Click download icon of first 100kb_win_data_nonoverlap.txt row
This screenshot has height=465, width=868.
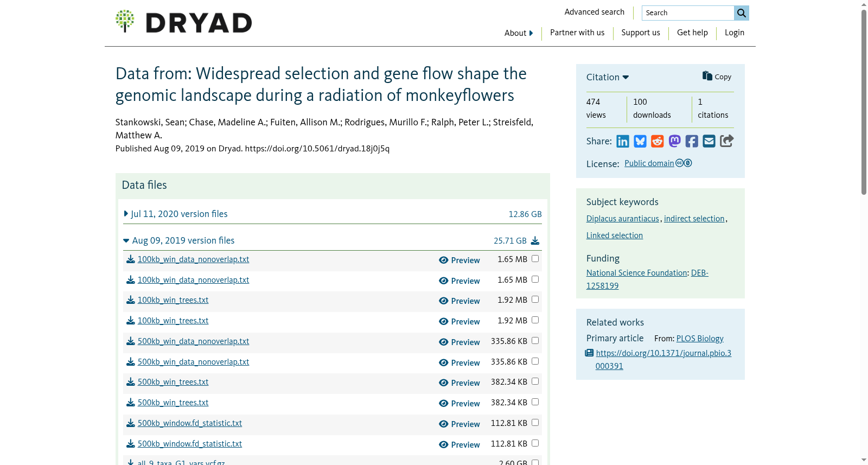point(131,259)
